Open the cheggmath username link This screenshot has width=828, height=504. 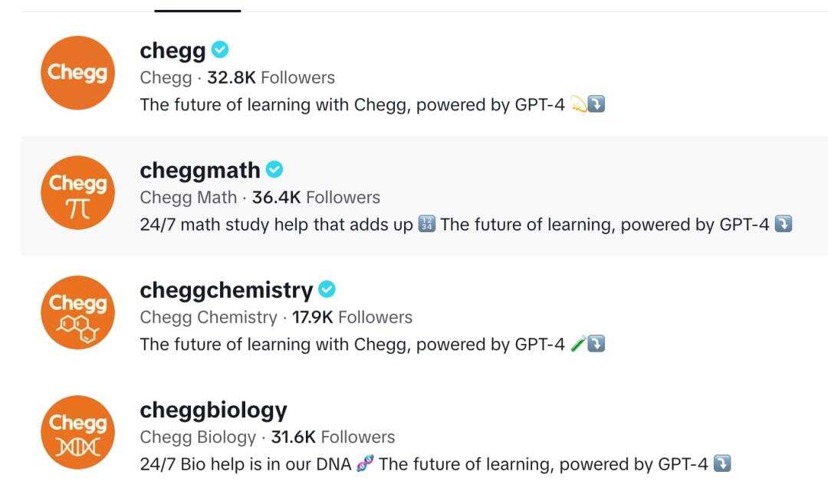coord(199,170)
